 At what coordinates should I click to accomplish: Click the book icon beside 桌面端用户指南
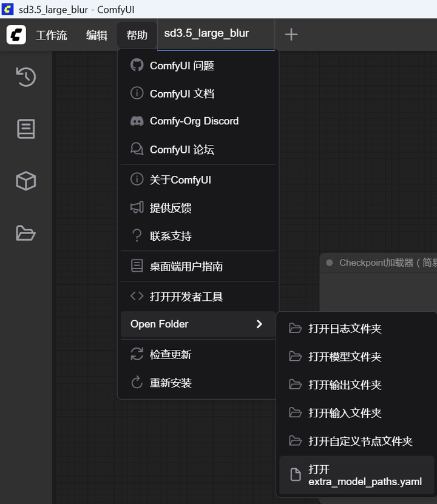pos(137,266)
